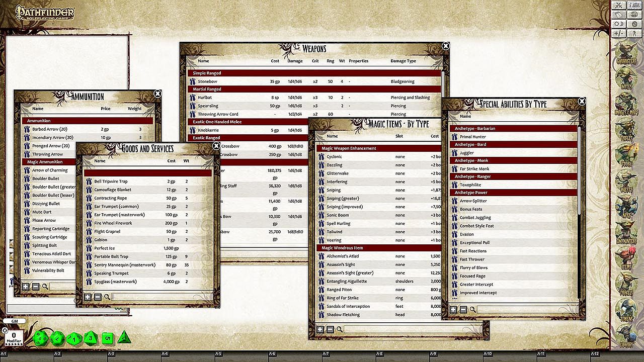The image size is (644, 362).
Task: Pick the green d6 die
Action: tap(108, 338)
